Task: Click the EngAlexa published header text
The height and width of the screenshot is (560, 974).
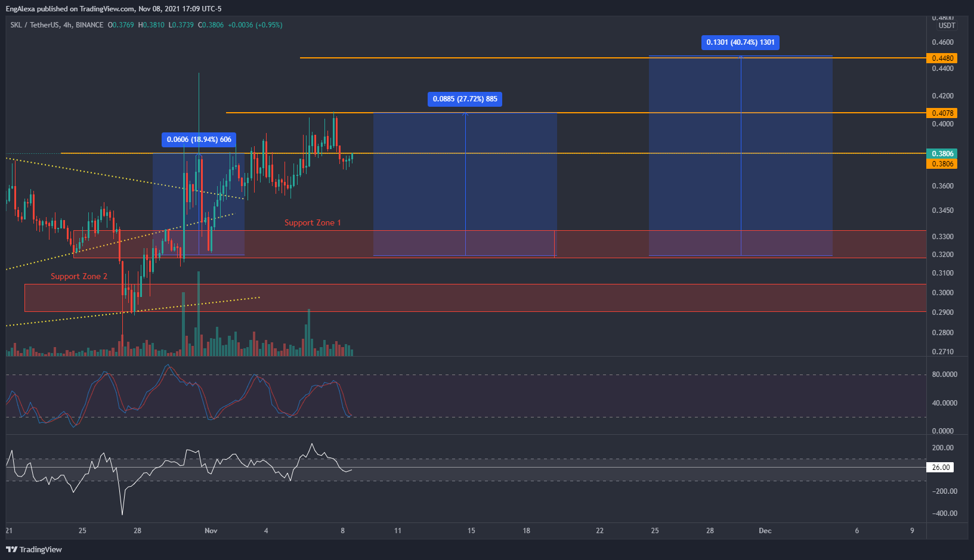Action: pyautogui.click(x=113, y=9)
